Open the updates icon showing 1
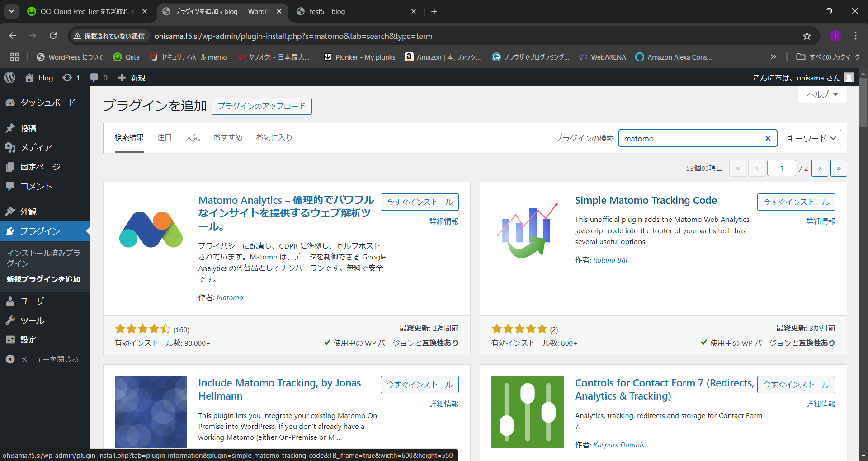Viewport: 868px width, 461px height. [71, 78]
